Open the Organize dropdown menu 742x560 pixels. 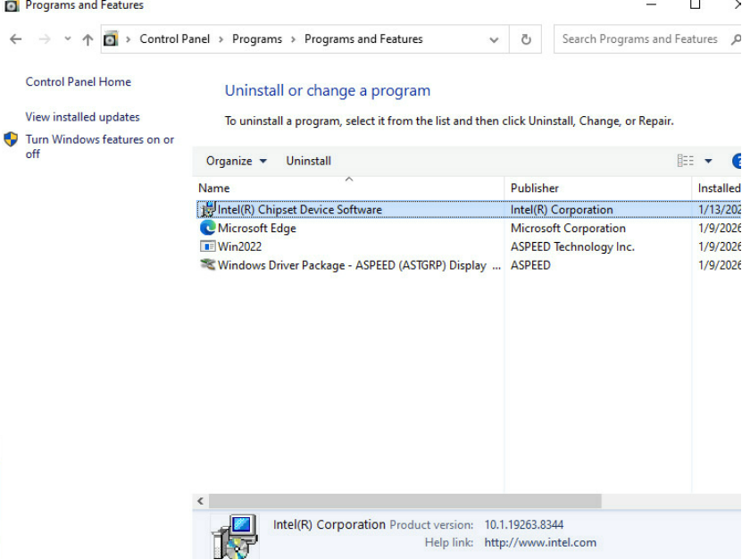point(236,161)
